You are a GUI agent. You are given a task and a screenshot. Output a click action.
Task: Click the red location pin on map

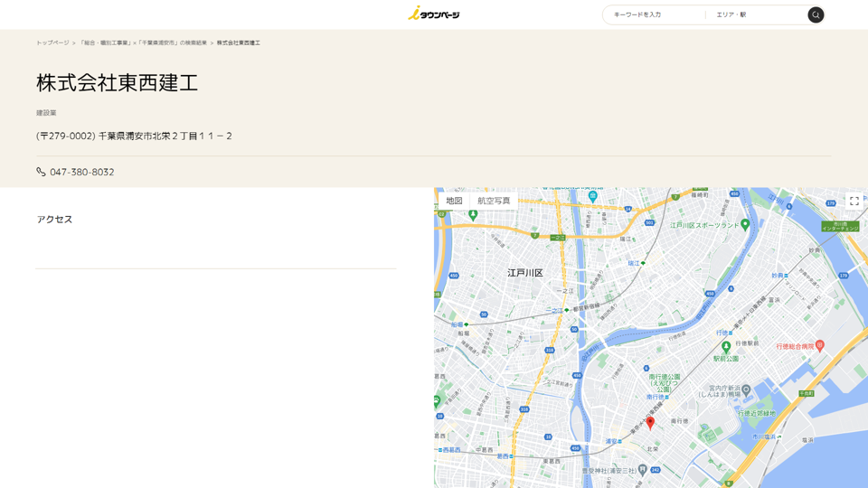(x=650, y=422)
